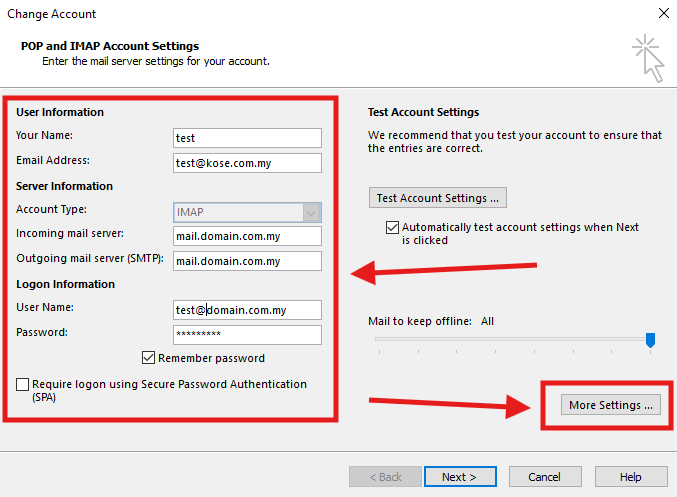677x497 pixels.
Task: Close the Change Account dialog
Action: click(x=664, y=13)
